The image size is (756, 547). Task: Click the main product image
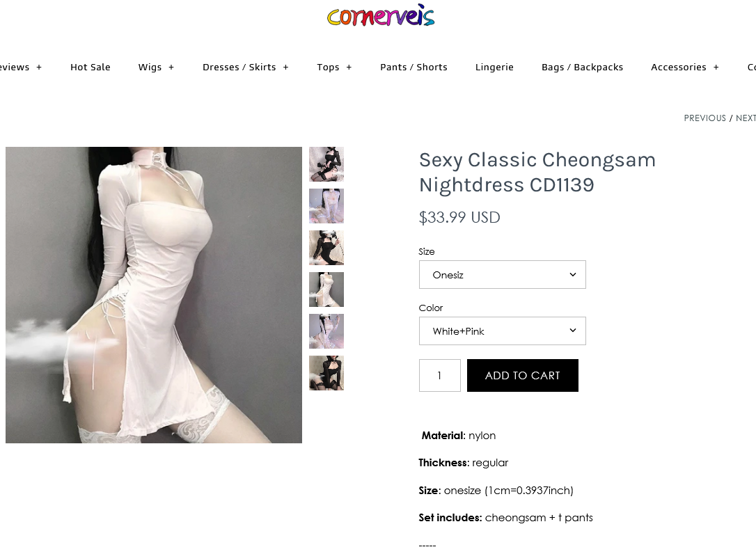coord(154,295)
